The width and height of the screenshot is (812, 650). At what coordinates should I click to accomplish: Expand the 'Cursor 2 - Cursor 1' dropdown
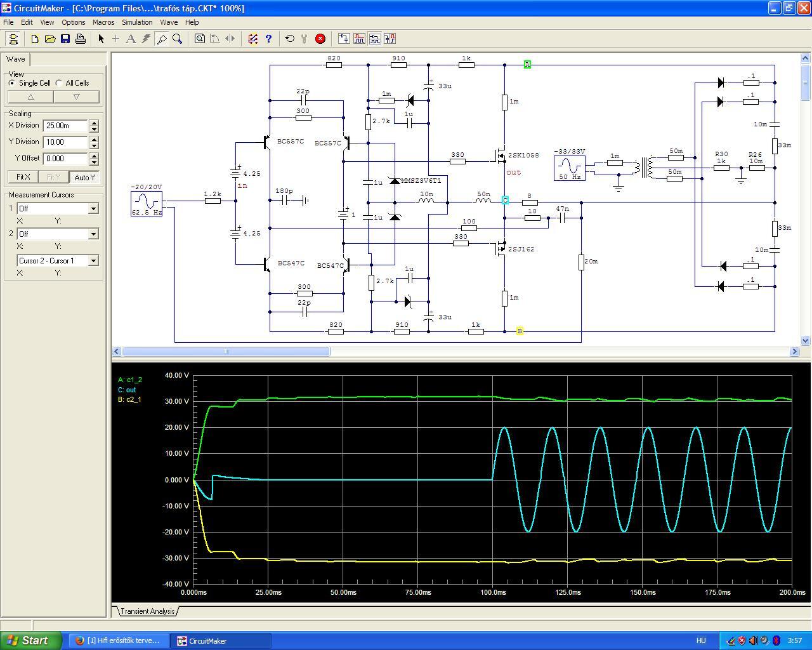[93, 261]
